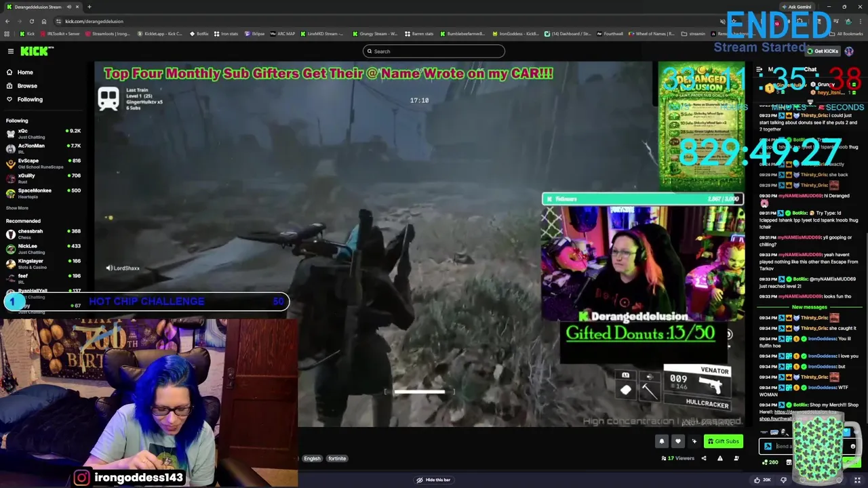Viewport: 868px width, 488px height.
Task: Click Hide this bar
Action: point(433,480)
